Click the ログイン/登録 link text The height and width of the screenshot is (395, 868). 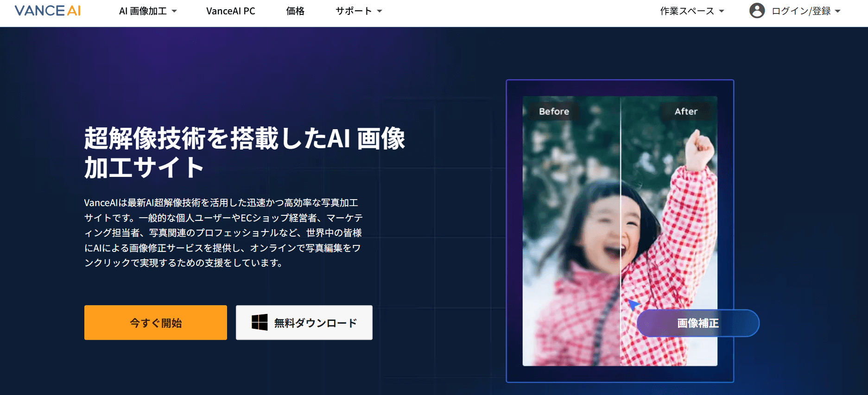coord(801,11)
